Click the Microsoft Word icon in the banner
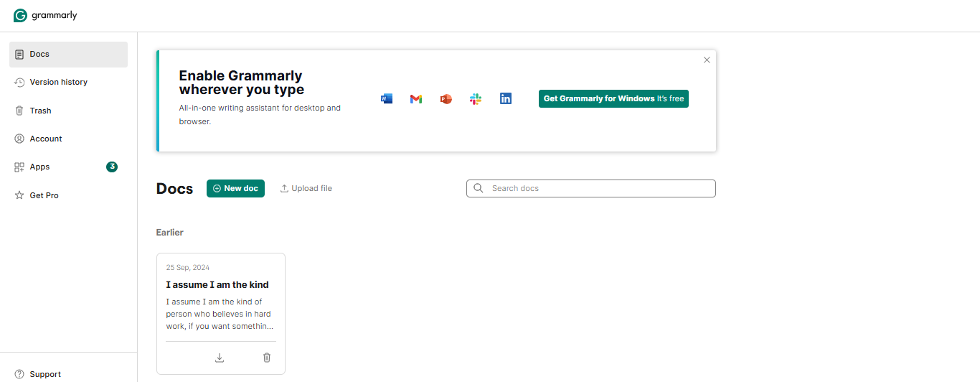Screen dimensions: 980x382 [x=387, y=99]
